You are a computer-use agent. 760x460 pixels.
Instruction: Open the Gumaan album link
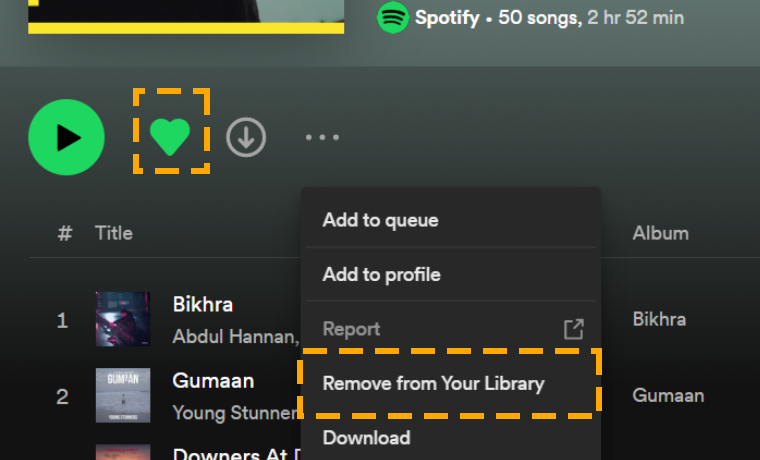[668, 396]
